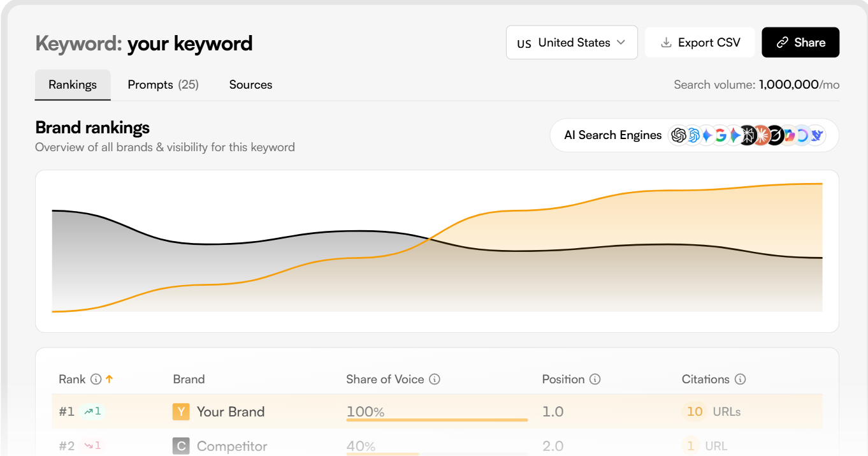Click the Google icon in AI Search Engines
Image resolution: width=868 pixels, height=456 pixels.
pyautogui.click(x=721, y=135)
